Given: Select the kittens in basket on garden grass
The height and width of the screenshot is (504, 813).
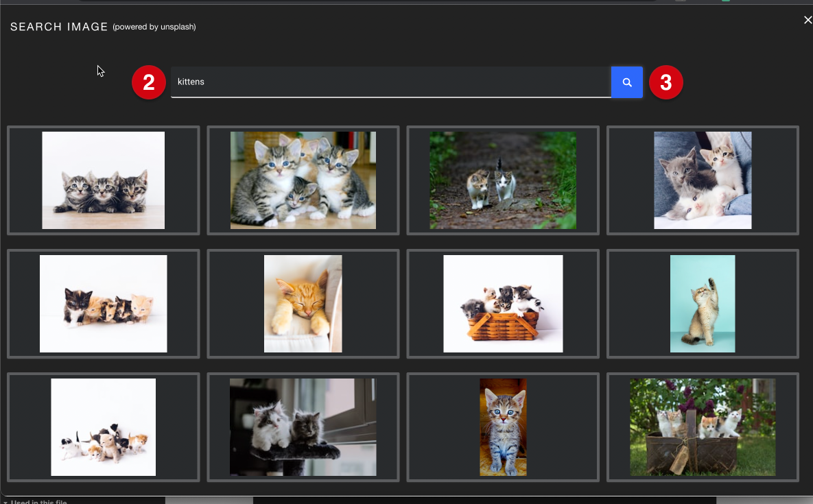Looking at the screenshot, I should click(x=703, y=427).
